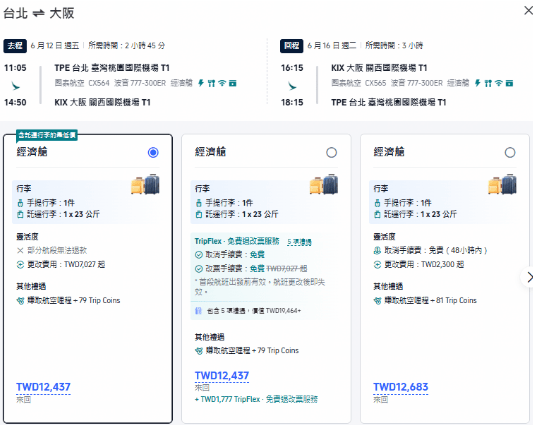533x425 pixels.
Task: Click the Wi-Fi icon on flight CX564
Action: pos(222,83)
